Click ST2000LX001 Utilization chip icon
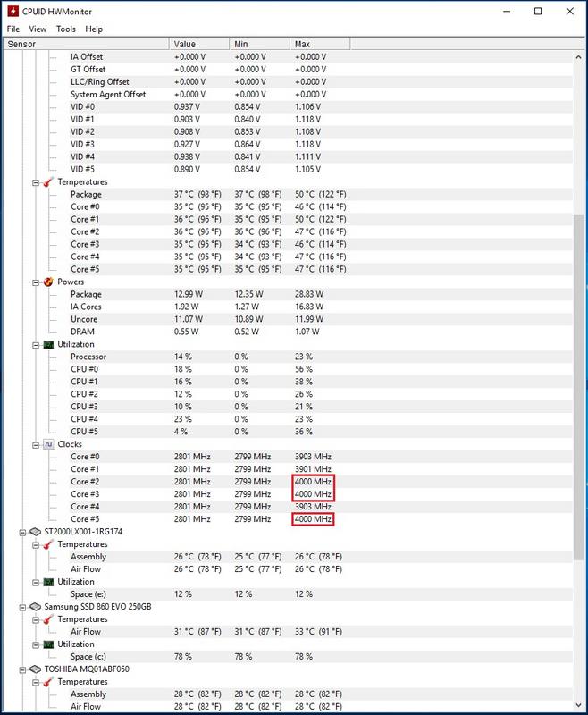Viewport: 588px width, 715px height. pyautogui.click(x=48, y=583)
